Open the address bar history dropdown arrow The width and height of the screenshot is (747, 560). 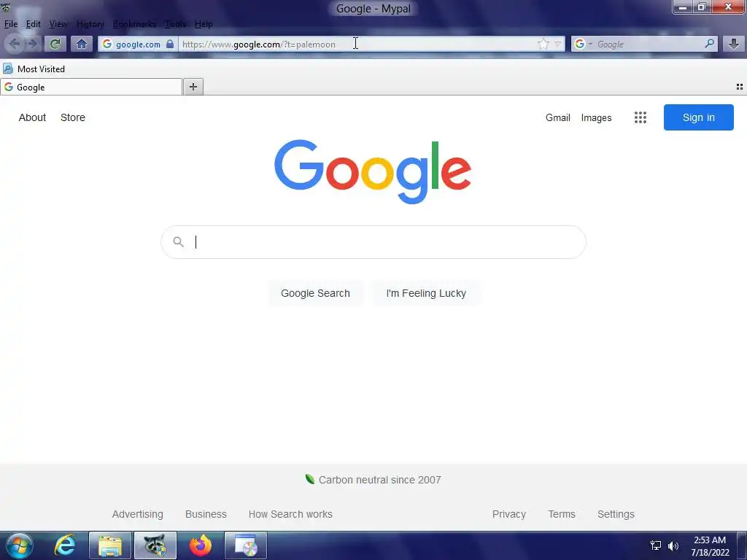(x=557, y=44)
